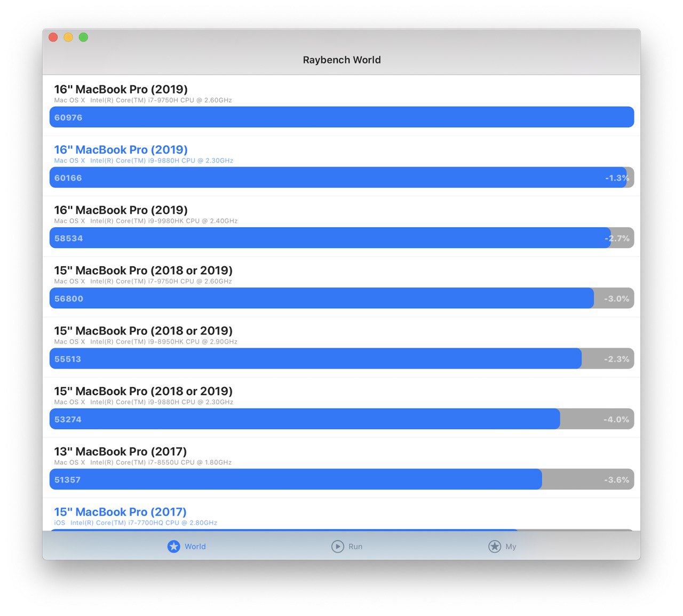The width and height of the screenshot is (683, 616).
Task: Click the iOS i7-7700HQ CPU @ 2.80GHz subtitle
Action: [136, 523]
